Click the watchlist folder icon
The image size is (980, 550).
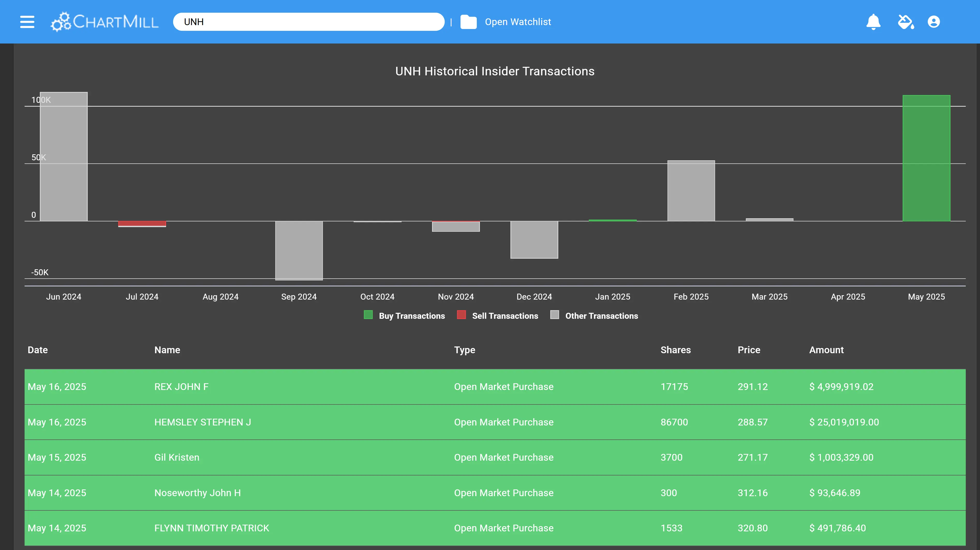468,22
